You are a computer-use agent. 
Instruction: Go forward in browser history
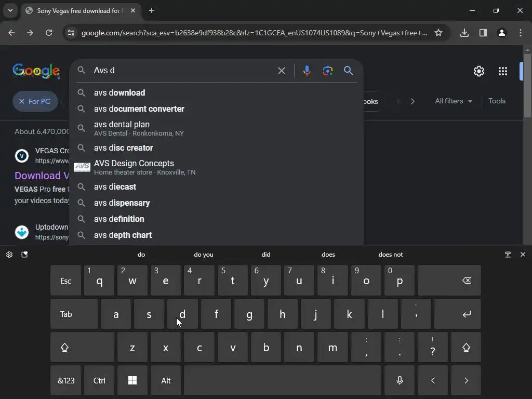click(x=30, y=33)
